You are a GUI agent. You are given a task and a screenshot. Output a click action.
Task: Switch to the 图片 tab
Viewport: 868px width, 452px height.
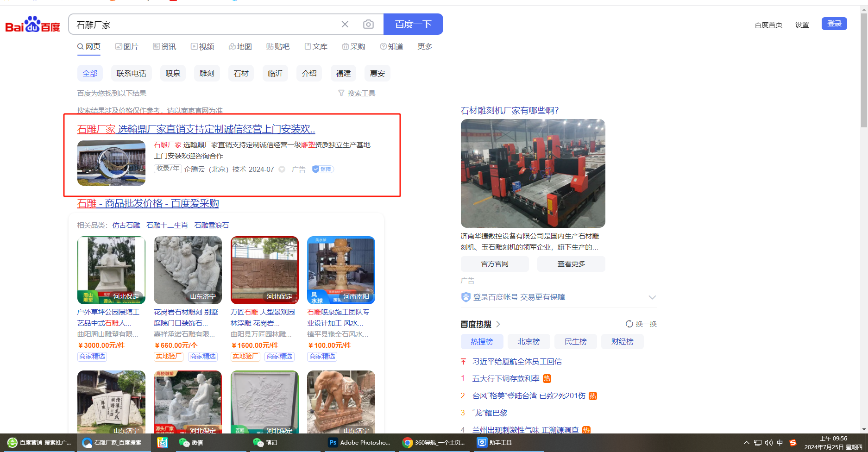tap(127, 47)
